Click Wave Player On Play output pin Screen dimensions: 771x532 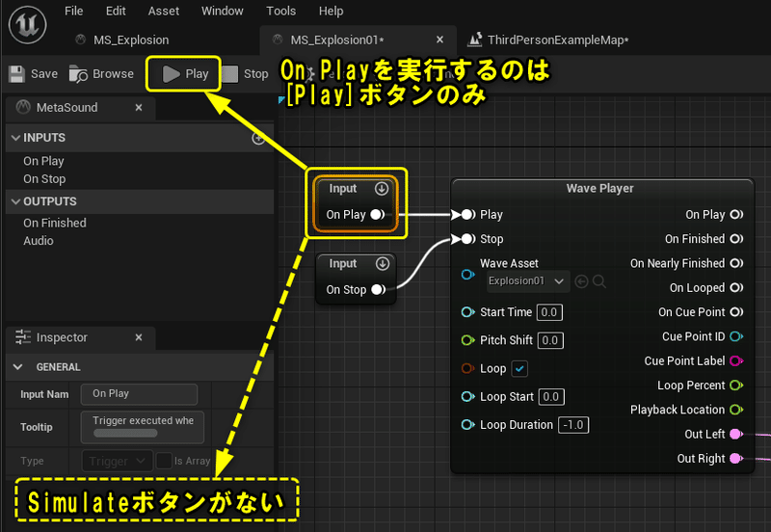[736, 214]
